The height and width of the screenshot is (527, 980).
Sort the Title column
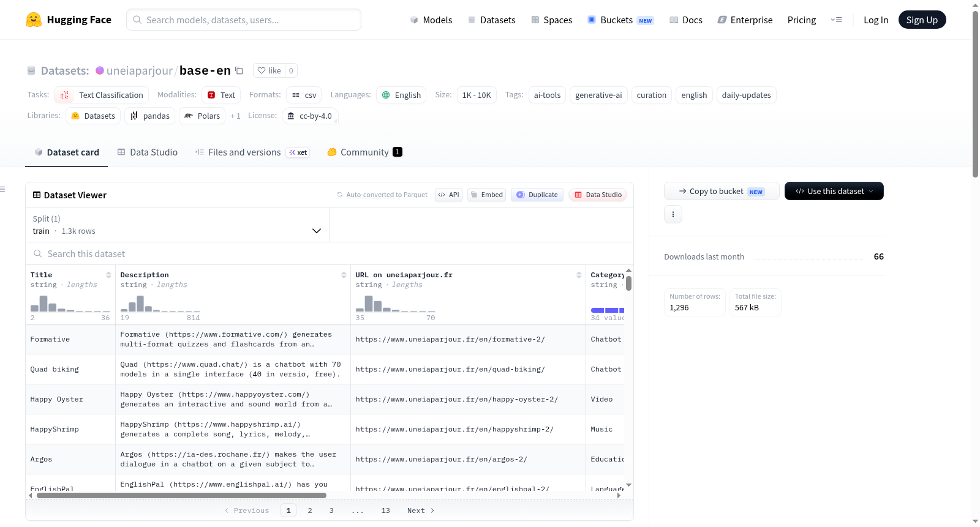click(x=108, y=275)
